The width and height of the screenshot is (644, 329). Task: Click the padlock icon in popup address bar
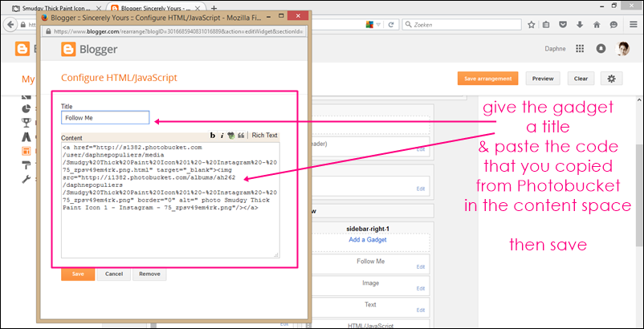48,31
